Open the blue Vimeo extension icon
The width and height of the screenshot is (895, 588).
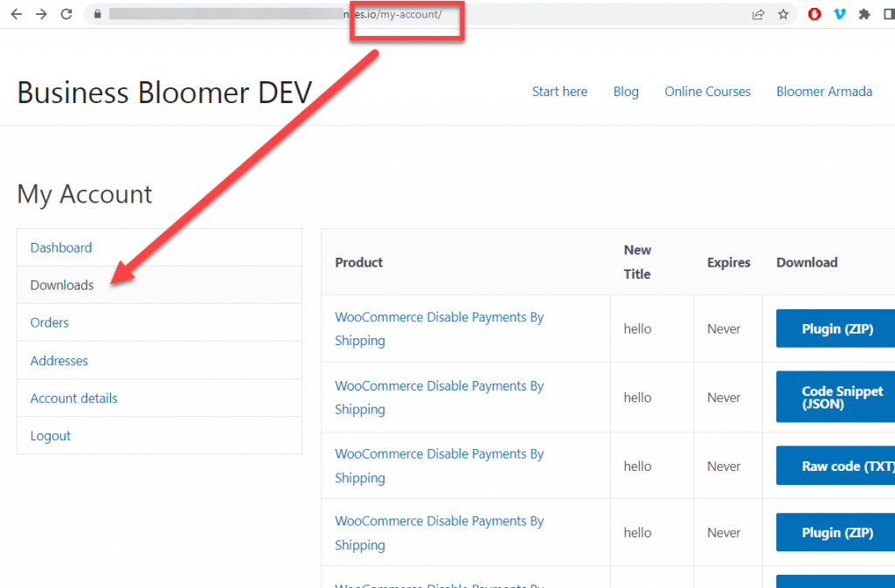(839, 14)
